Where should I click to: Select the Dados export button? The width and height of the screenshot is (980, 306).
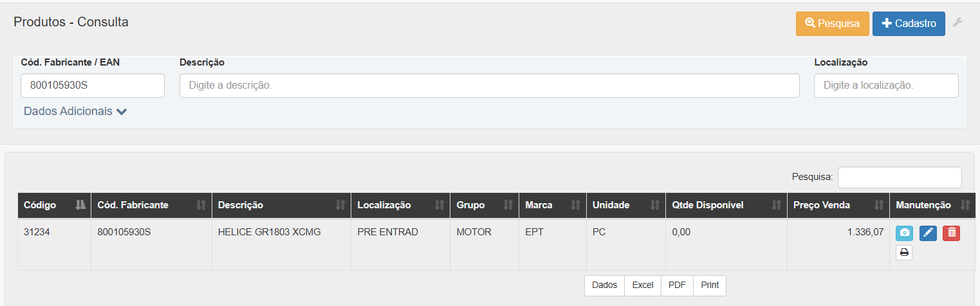605,285
